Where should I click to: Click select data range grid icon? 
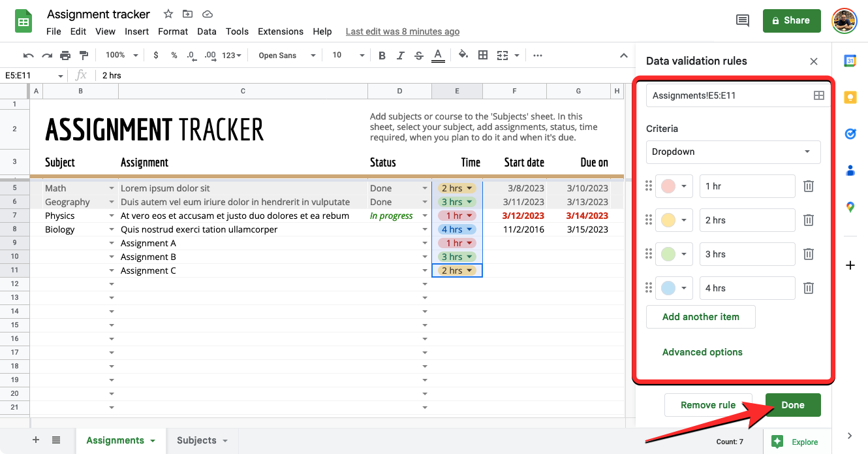818,95
